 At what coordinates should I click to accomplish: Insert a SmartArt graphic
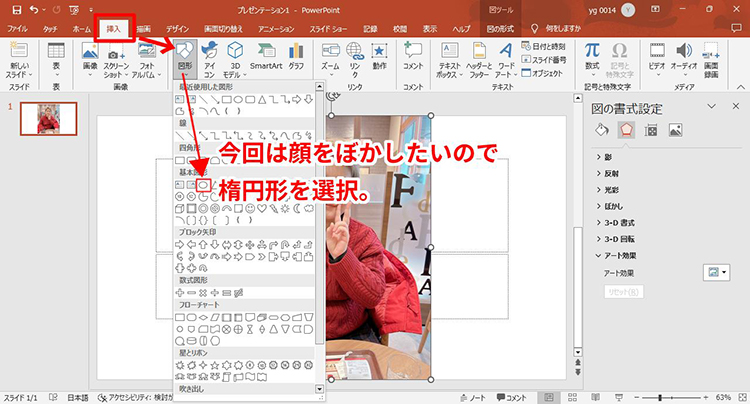[265, 58]
